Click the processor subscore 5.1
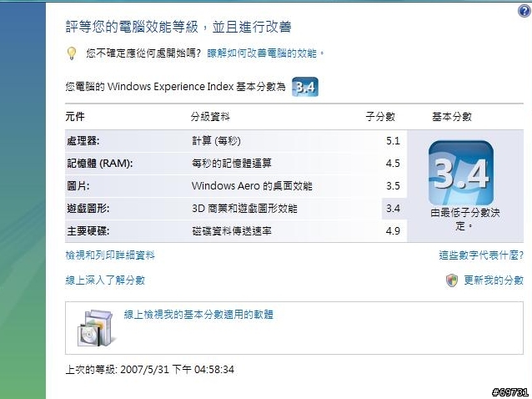532x399 pixels. [x=393, y=140]
